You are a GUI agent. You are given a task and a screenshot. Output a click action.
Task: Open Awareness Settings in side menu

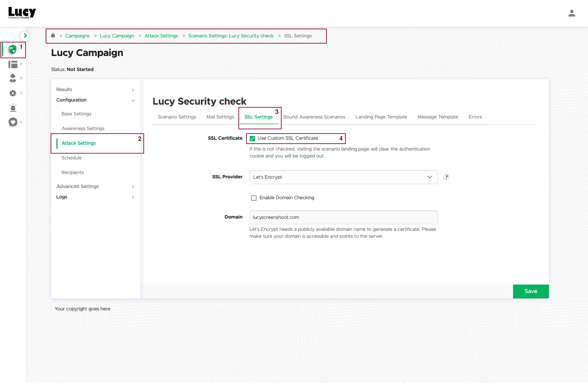pyautogui.click(x=83, y=129)
